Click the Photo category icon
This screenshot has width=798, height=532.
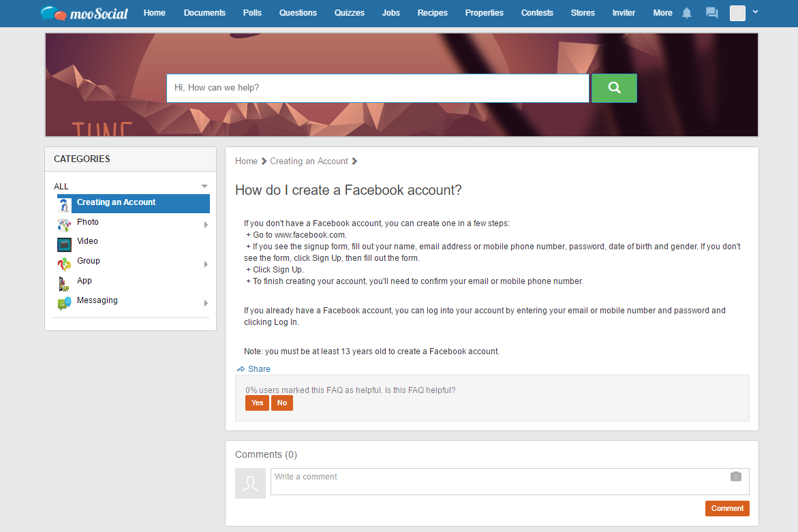coord(64,224)
